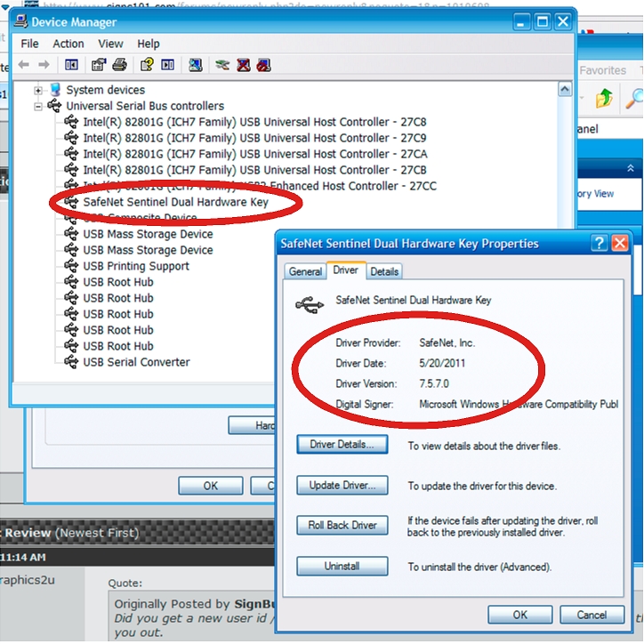Collapse the background panel with double chevron
Image resolution: width=644 pixels, height=644 pixels.
click(x=631, y=168)
